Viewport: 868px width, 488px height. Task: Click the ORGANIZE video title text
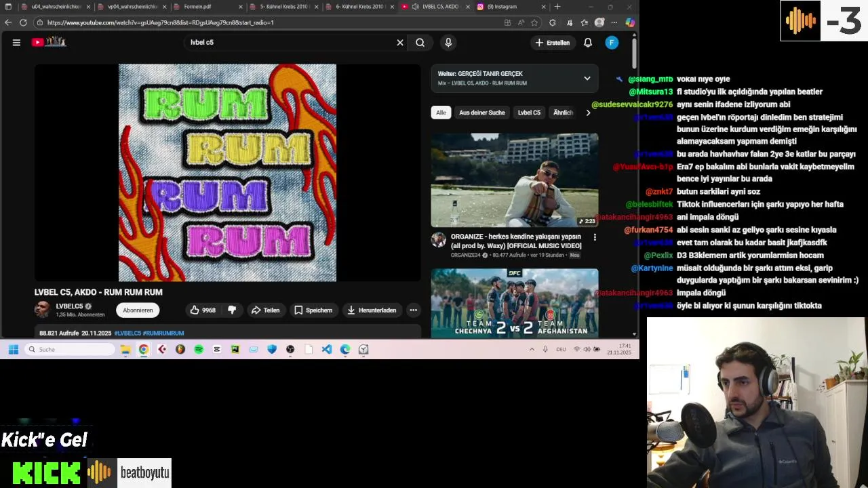click(x=516, y=241)
